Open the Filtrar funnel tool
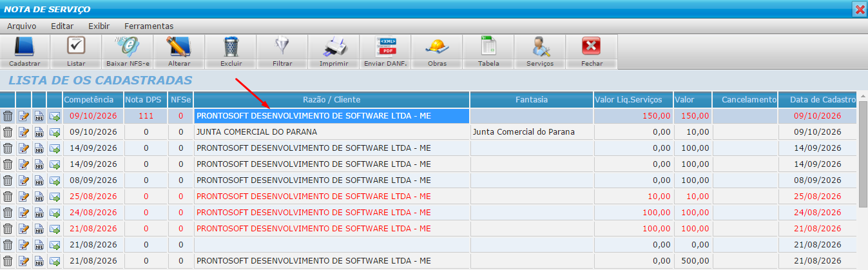Viewport: 868px width, 270px height. (282, 52)
